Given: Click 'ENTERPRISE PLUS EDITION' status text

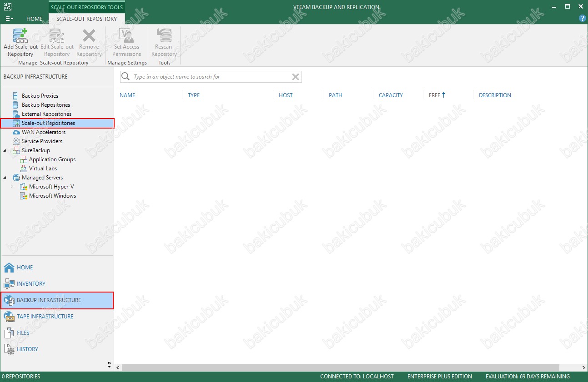Looking at the screenshot, I should click(440, 377).
